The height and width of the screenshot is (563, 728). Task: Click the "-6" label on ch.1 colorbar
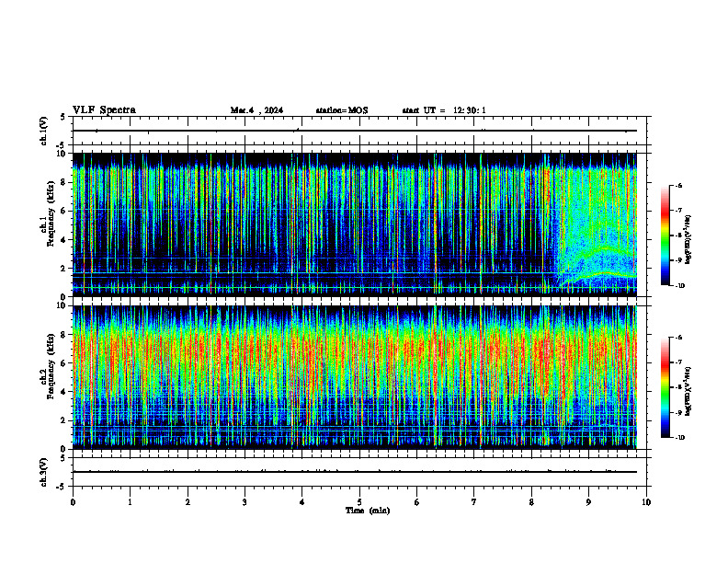(x=677, y=185)
